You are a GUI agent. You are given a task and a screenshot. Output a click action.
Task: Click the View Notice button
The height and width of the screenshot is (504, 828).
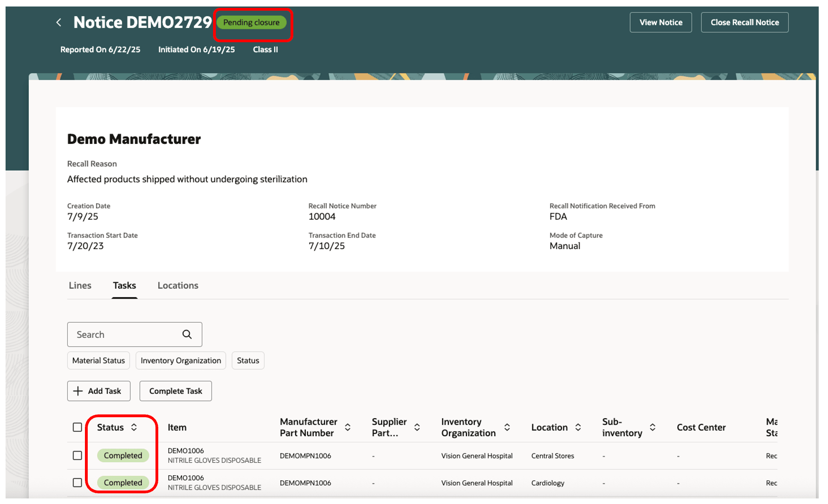pyautogui.click(x=661, y=22)
